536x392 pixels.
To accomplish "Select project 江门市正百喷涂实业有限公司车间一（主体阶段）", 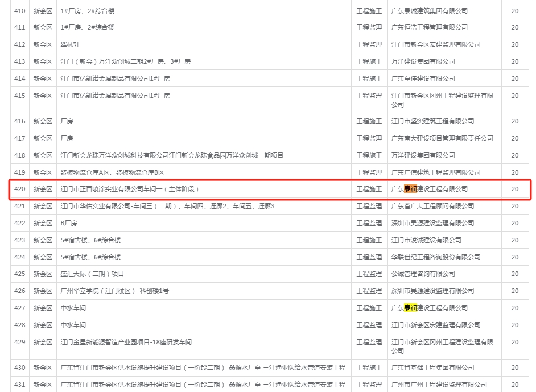I will tap(130, 189).
